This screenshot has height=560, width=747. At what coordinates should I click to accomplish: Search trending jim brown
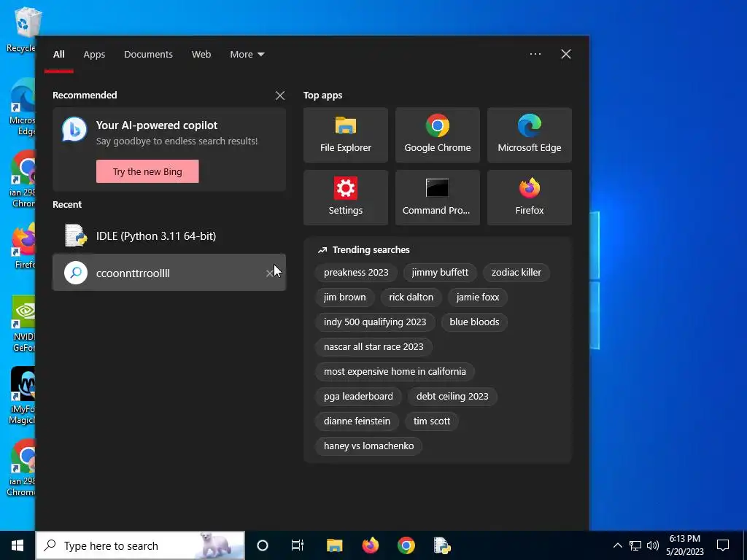click(344, 297)
